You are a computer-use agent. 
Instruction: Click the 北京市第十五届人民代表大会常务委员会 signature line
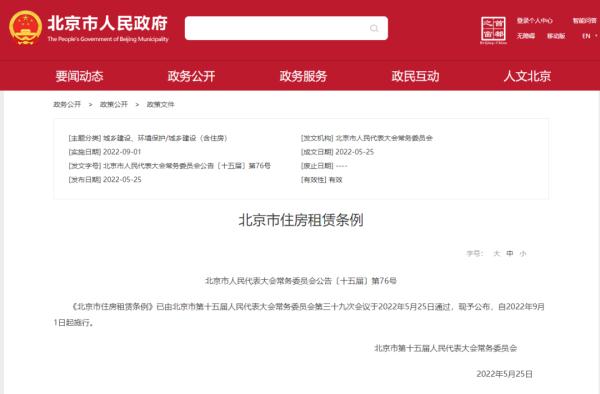[x=445, y=348]
